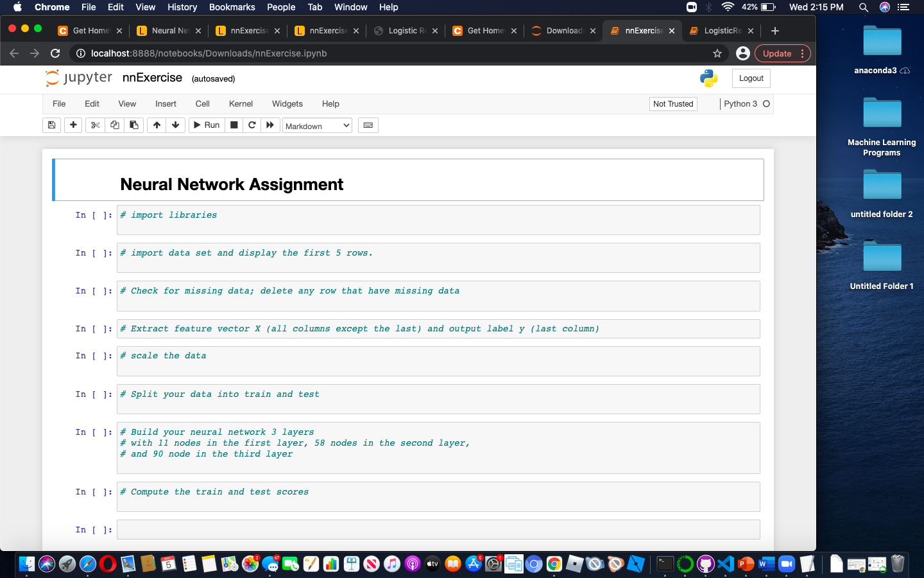Cut selected cells with the scissors icon

95,125
